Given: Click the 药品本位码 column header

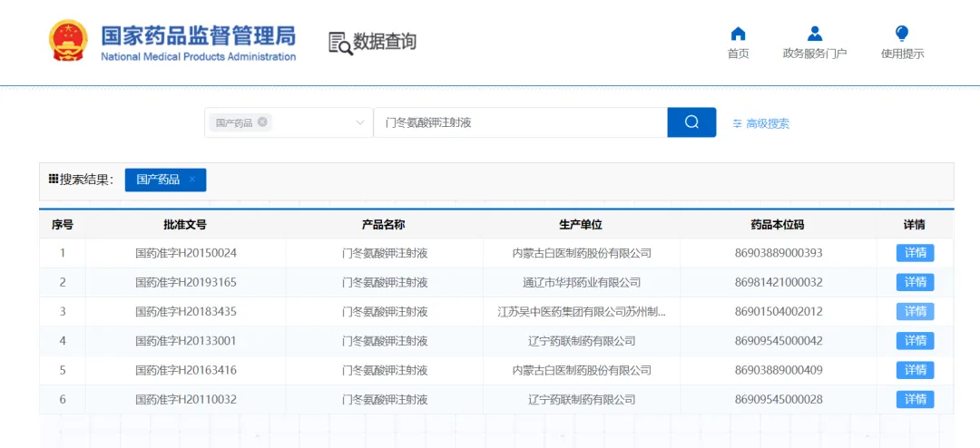Looking at the screenshot, I should 779,224.
